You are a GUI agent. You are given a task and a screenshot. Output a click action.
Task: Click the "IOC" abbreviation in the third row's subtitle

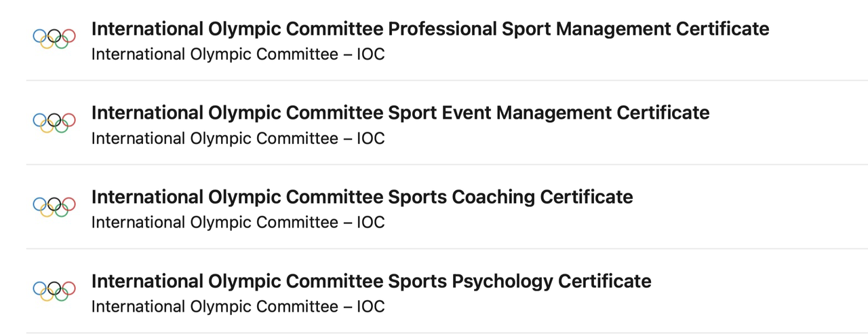pyautogui.click(x=370, y=223)
